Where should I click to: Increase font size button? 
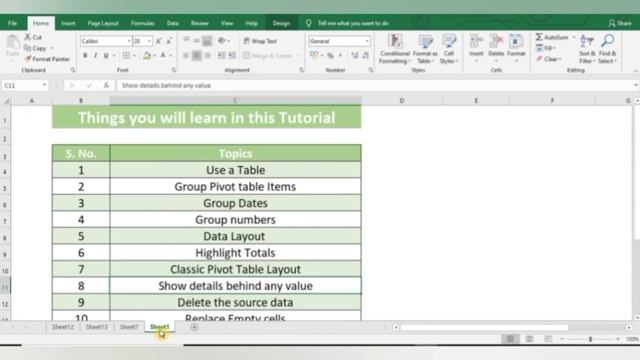pyautogui.click(x=159, y=41)
